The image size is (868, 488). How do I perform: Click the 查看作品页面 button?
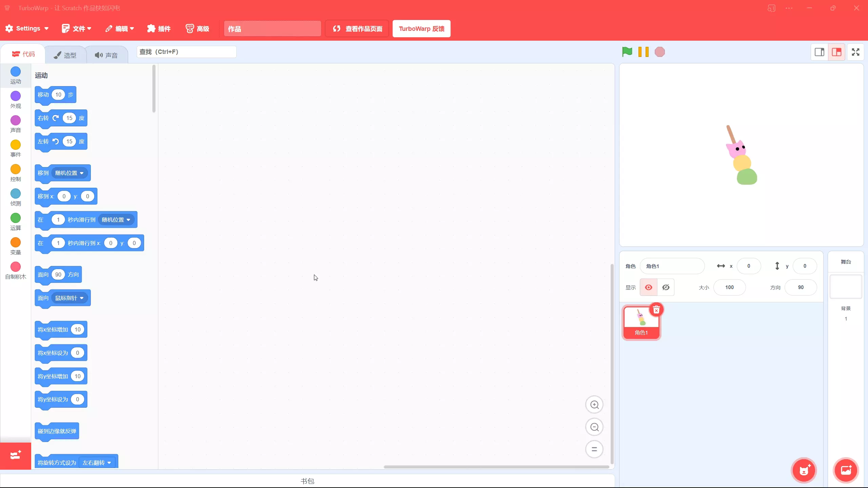[x=357, y=28]
